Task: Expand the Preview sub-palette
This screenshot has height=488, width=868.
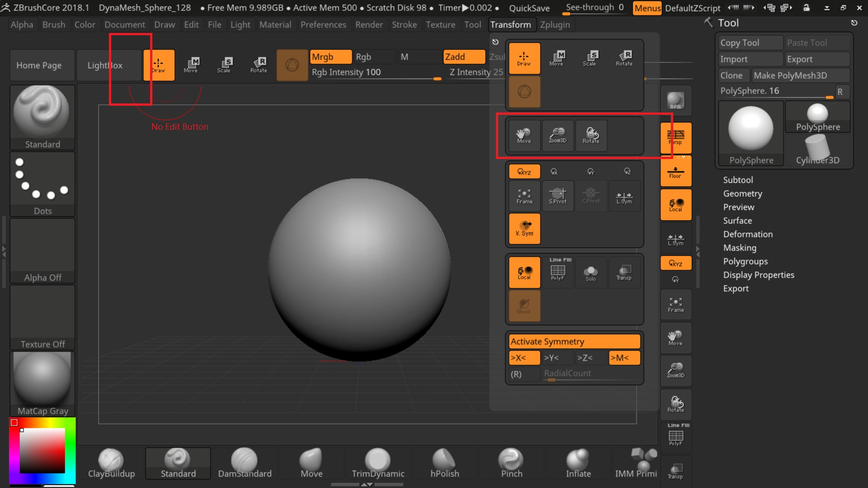Action: 739,207
